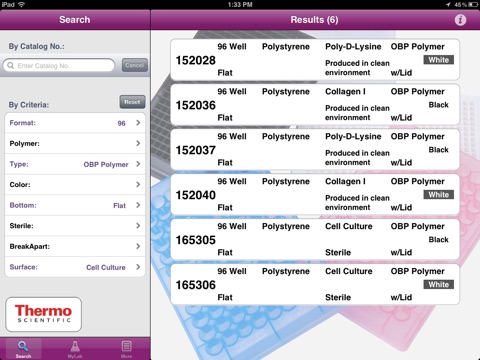Tap the Search tab magnifier icon

pos(23,346)
